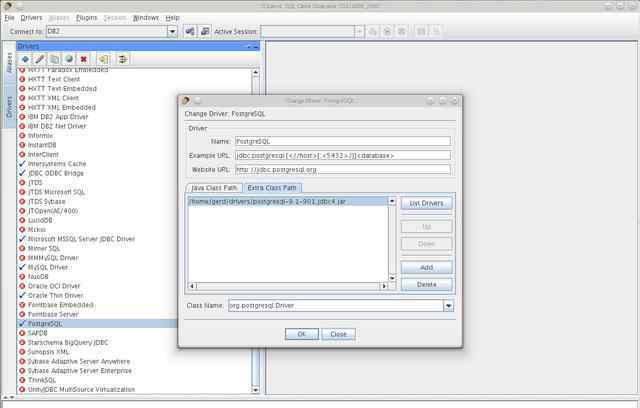Click the red status icon beside ThinkSQL
The width and height of the screenshot is (640, 408).
click(22, 380)
